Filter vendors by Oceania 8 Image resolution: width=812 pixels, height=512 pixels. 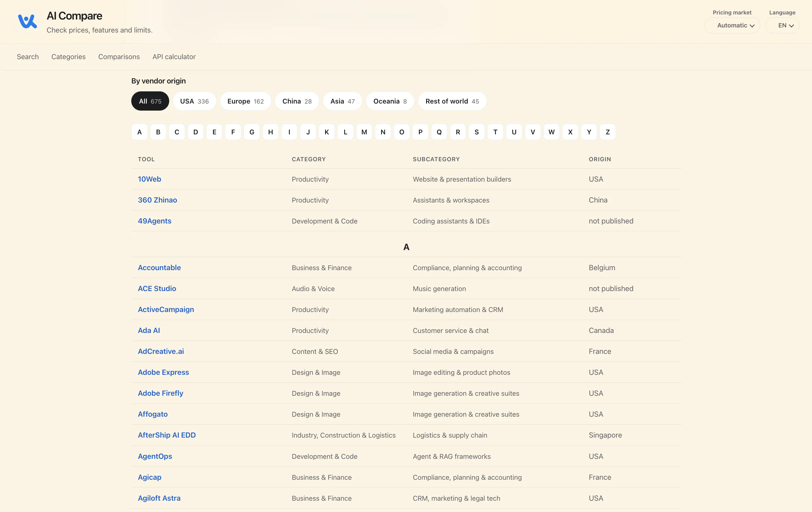coord(390,101)
